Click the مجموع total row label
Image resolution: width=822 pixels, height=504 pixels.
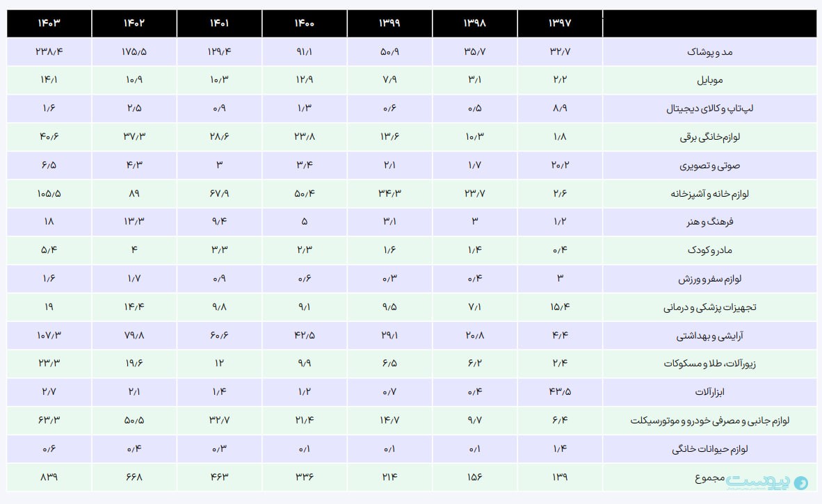tap(710, 478)
